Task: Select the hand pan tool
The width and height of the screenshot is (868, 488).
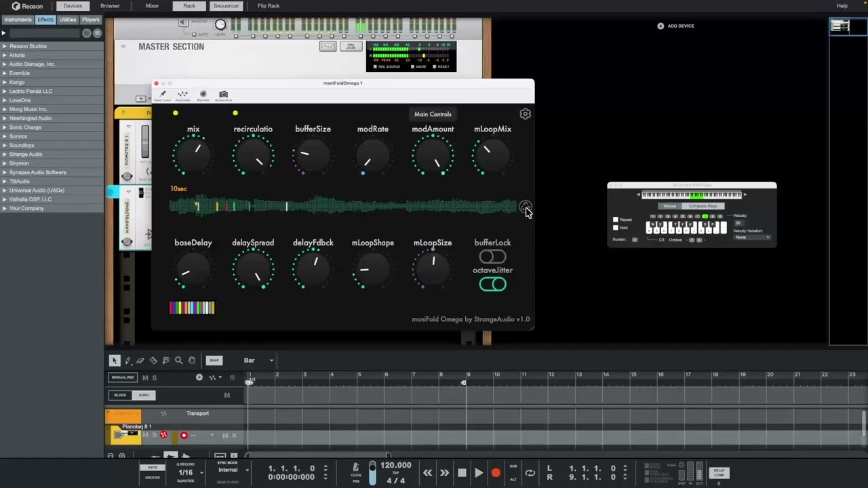Action: click(x=192, y=361)
